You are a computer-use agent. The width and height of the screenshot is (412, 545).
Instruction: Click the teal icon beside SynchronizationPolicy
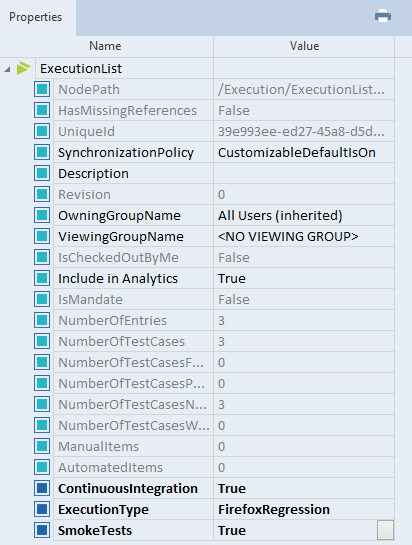[x=42, y=152]
